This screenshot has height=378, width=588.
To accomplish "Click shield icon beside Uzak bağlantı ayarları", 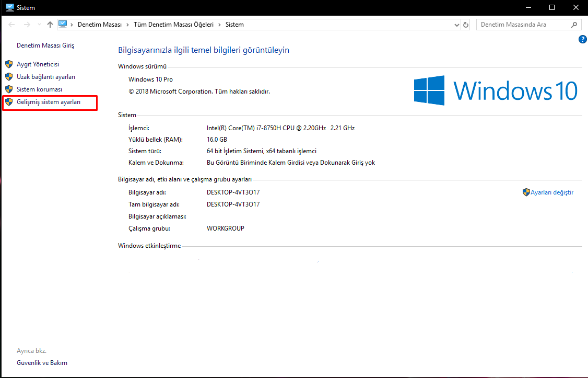I will pos(9,76).
